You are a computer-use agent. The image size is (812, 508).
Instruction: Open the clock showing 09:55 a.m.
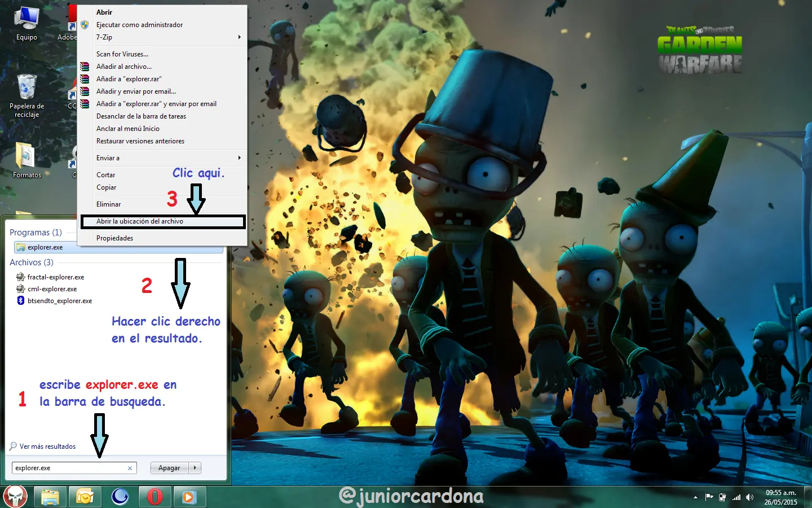tap(780, 497)
